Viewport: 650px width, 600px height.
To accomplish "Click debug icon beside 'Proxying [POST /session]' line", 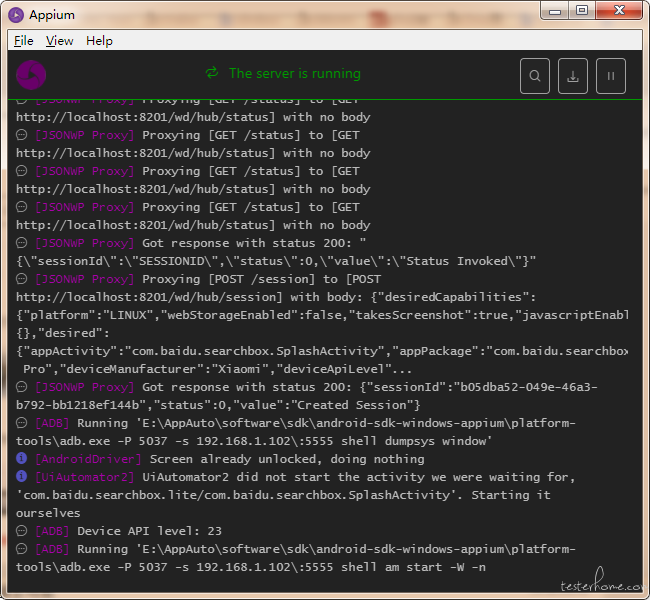I will click(22, 279).
